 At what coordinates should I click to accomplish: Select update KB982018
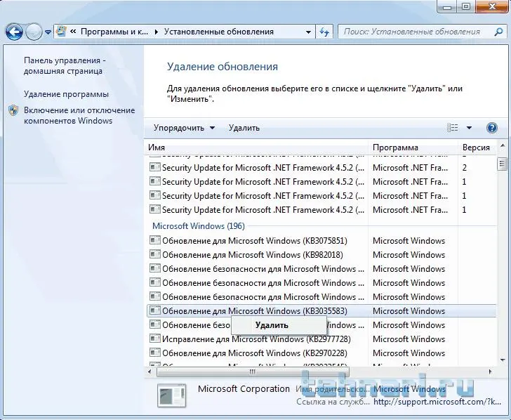[321, 255]
